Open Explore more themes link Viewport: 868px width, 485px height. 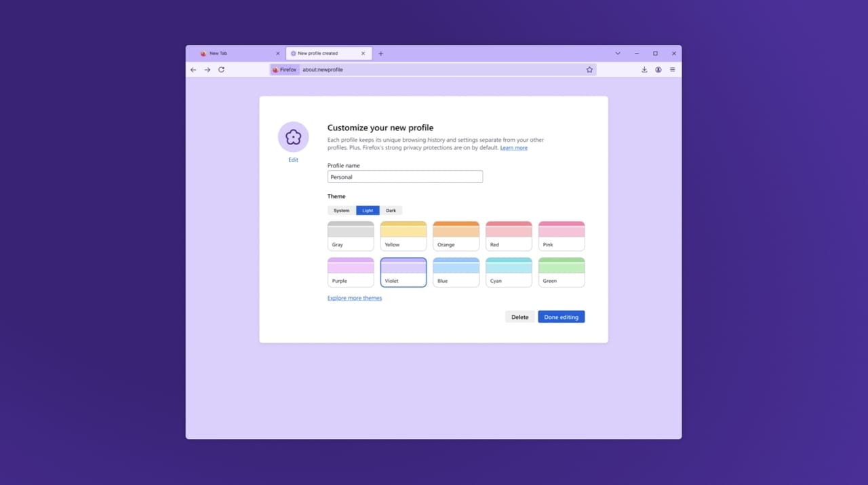tap(355, 298)
